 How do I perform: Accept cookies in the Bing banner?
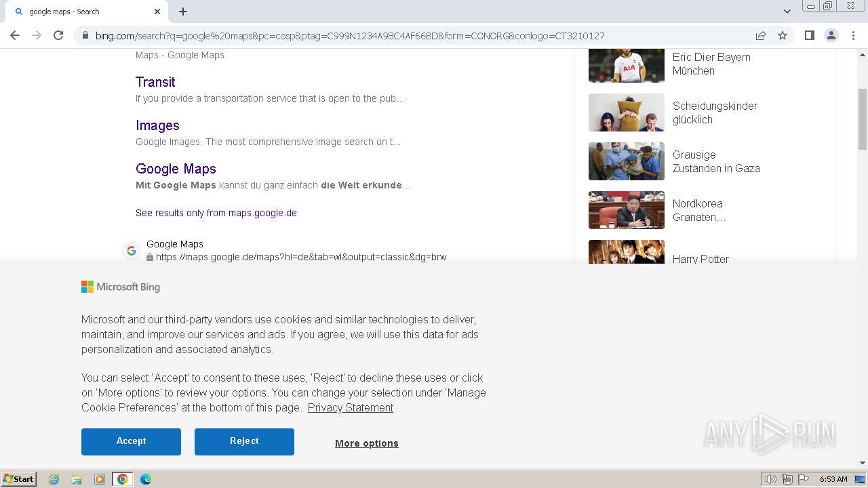pyautogui.click(x=131, y=441)
